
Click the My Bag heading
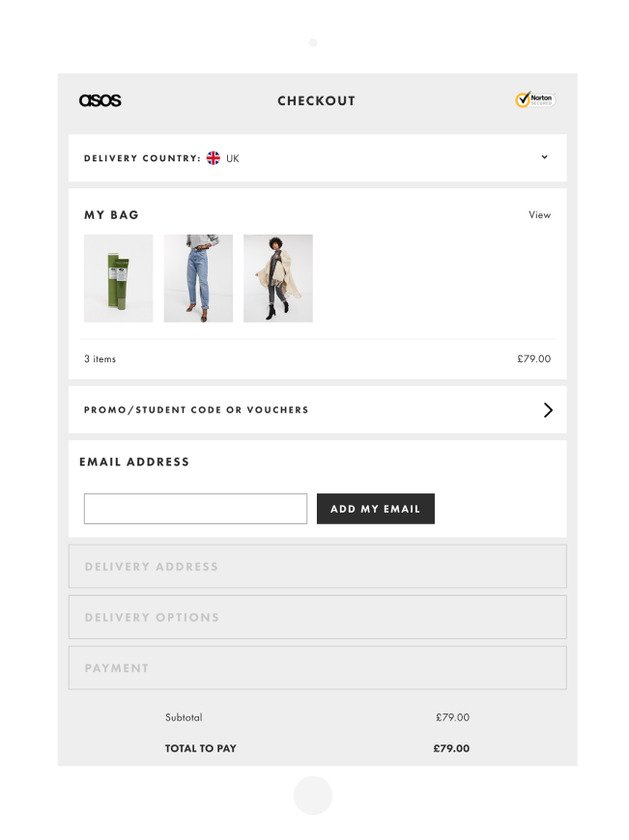111,214
